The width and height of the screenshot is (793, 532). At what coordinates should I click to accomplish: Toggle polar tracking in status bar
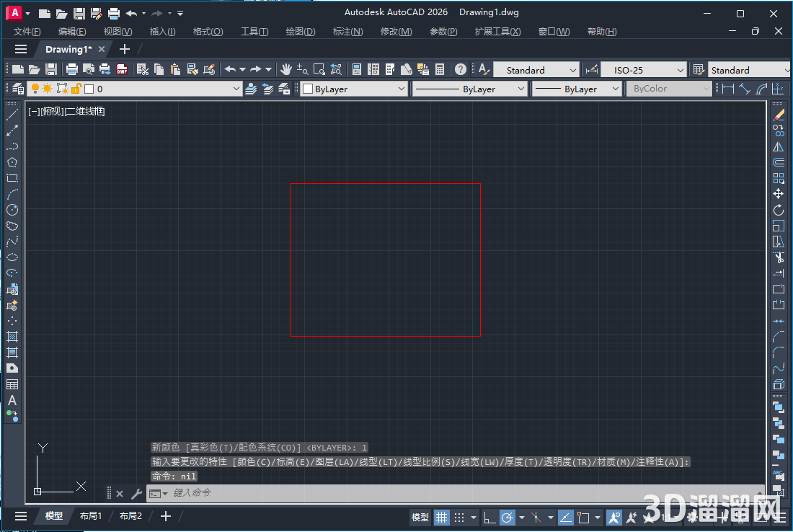pyautogui.click(x=507, y=518)
